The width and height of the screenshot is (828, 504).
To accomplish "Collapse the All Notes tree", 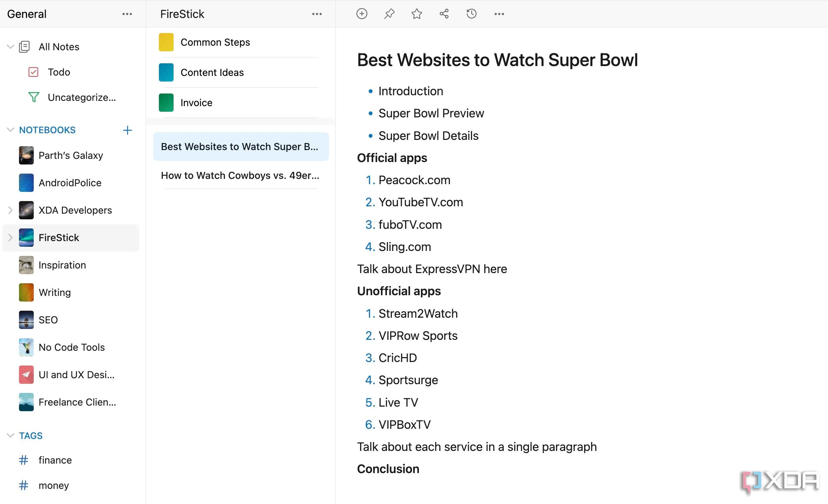I will pyautogui.click(x=11, y=46).
